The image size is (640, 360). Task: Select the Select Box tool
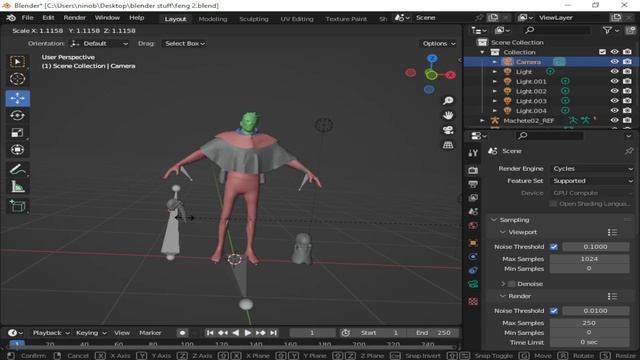[17, 62]
